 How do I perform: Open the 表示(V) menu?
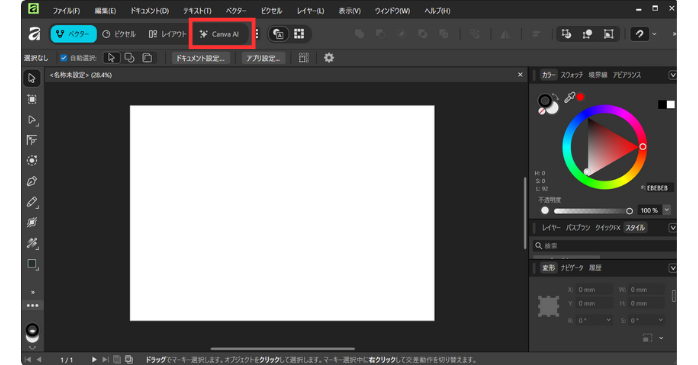(x=349, y=11)
